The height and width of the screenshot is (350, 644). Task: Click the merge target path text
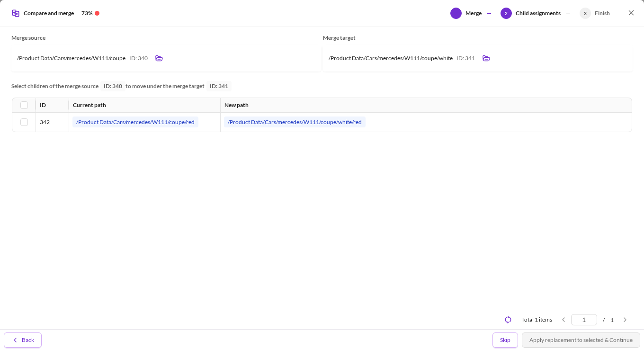click(x=391, y=58)
